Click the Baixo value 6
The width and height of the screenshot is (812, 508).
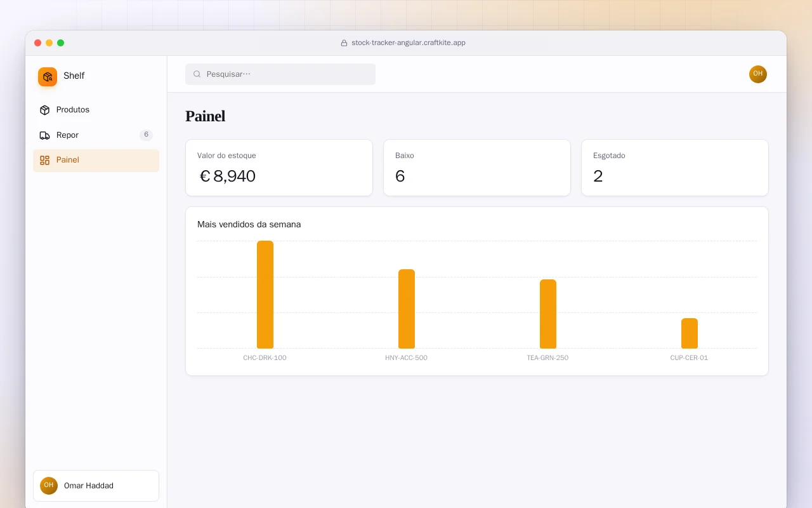coord(400,177)
